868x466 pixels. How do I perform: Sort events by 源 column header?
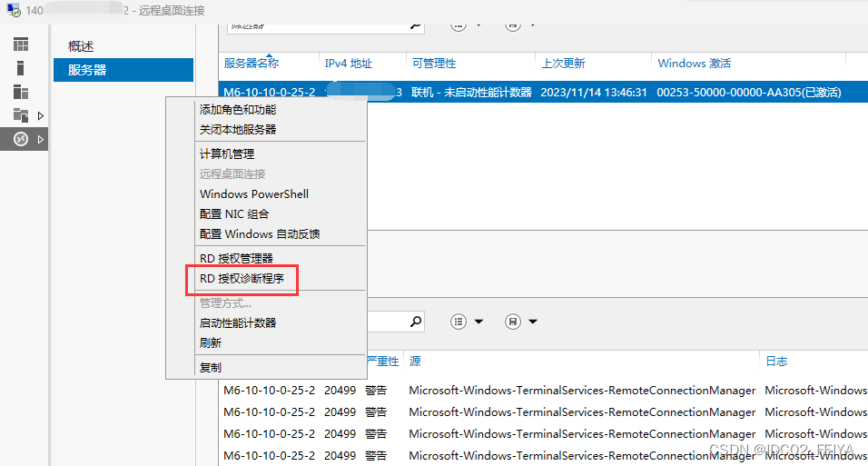click(415, 362)
